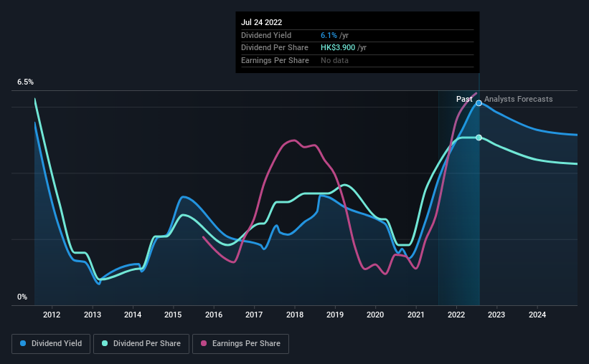The height and width of the screenshot is (364, 589).
Task: Click the Dividend Per Share row label in tooltip
Action: pyautogui.click(x=275, y=48)
